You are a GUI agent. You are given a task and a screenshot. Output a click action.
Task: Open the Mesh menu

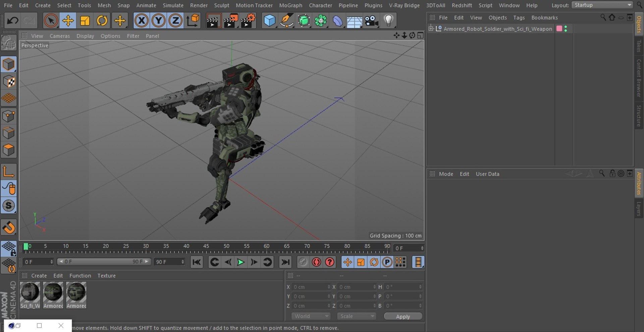pyautogui.click(x=104, y=5)
